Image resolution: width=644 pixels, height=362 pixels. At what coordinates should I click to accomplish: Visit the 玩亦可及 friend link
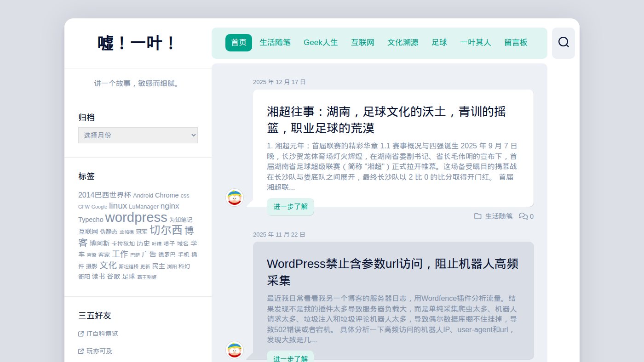pos(99,351)
